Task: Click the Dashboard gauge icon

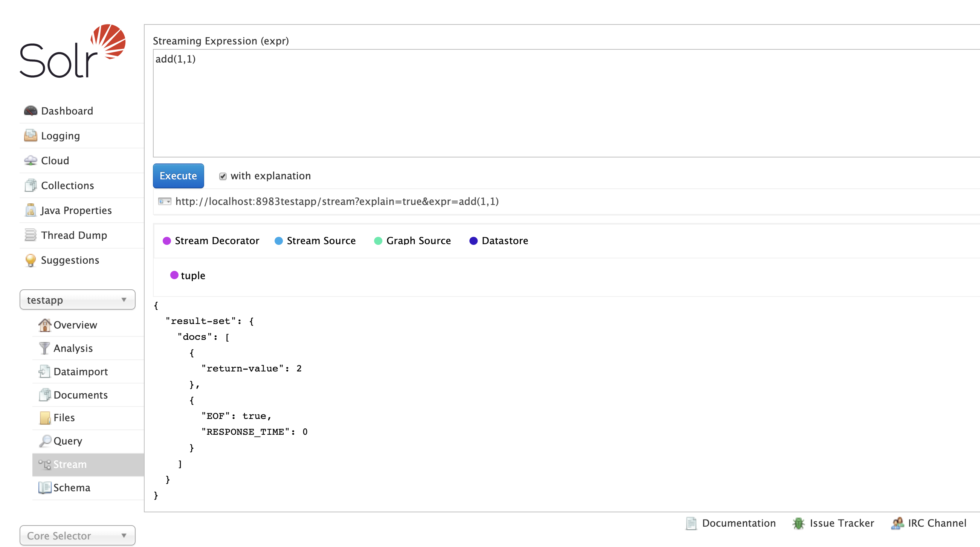Action: click(x=31, y=111)
